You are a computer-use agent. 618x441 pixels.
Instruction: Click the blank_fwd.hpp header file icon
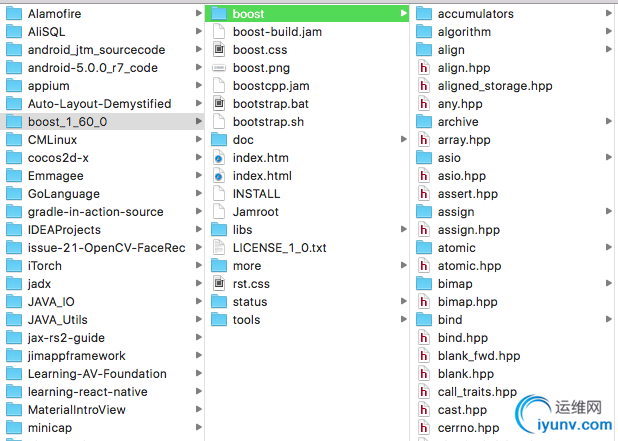pos(424,355)
